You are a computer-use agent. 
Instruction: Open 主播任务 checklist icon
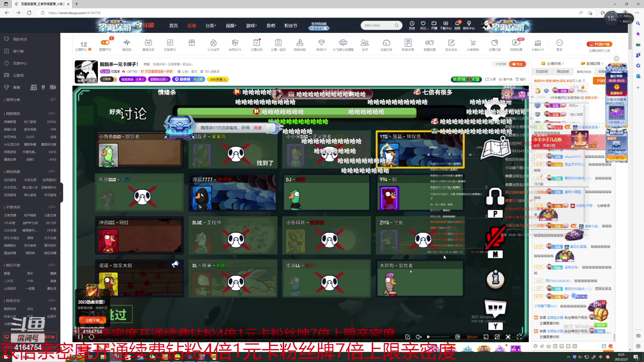point(257,45)
